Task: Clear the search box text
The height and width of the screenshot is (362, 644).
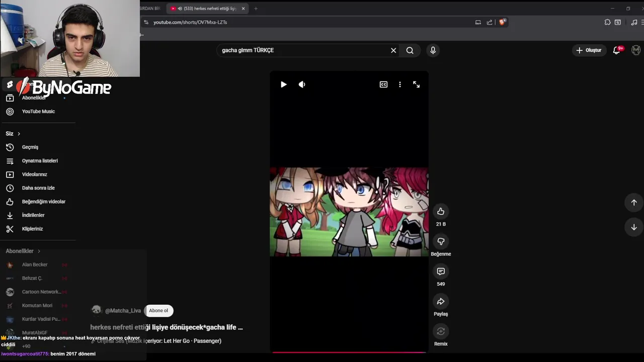Action: pos(393,50)
